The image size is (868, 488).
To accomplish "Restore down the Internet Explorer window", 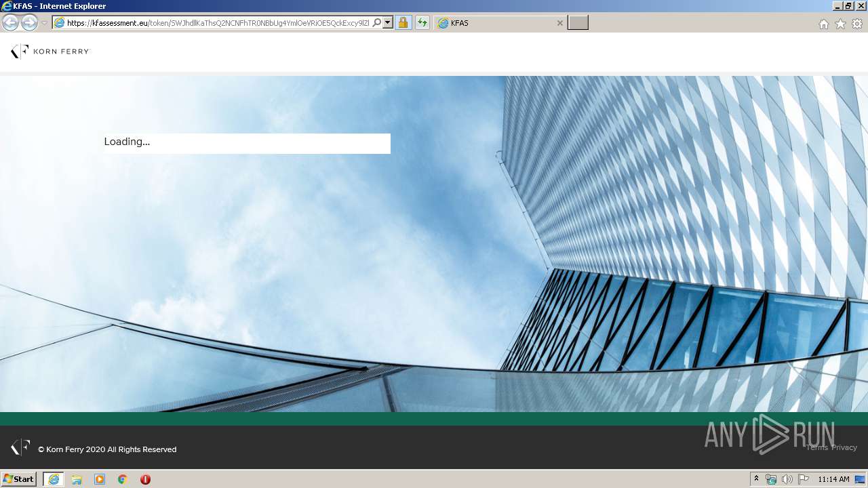I will coord(849,6).
